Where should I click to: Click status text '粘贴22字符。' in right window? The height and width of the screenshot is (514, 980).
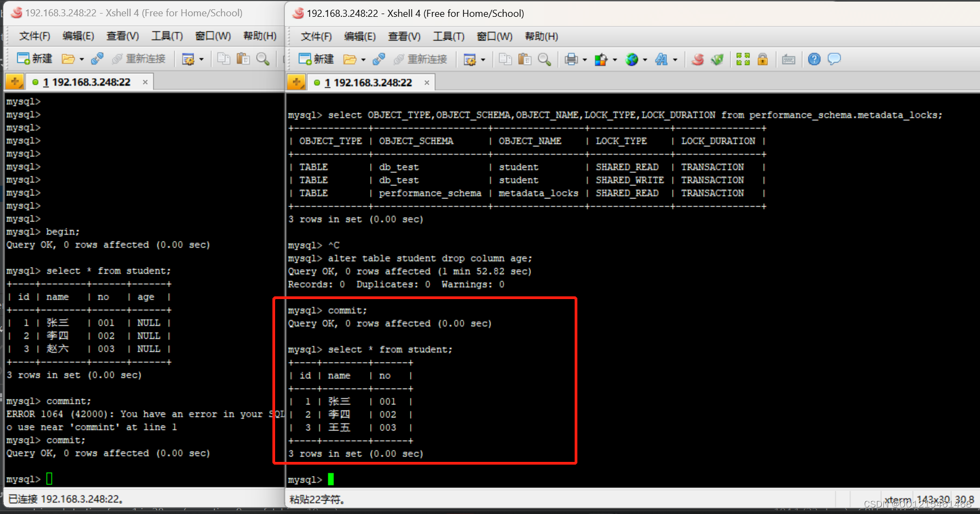pos(317,499)
